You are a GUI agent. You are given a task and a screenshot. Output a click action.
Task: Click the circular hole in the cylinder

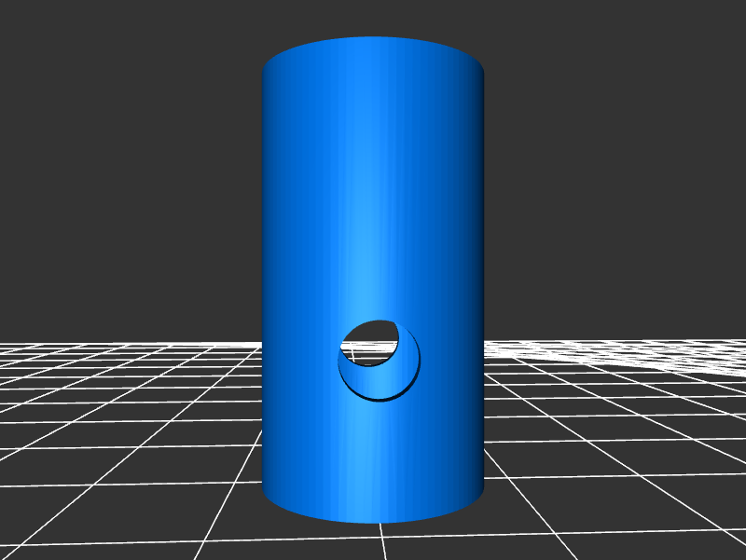379,360
